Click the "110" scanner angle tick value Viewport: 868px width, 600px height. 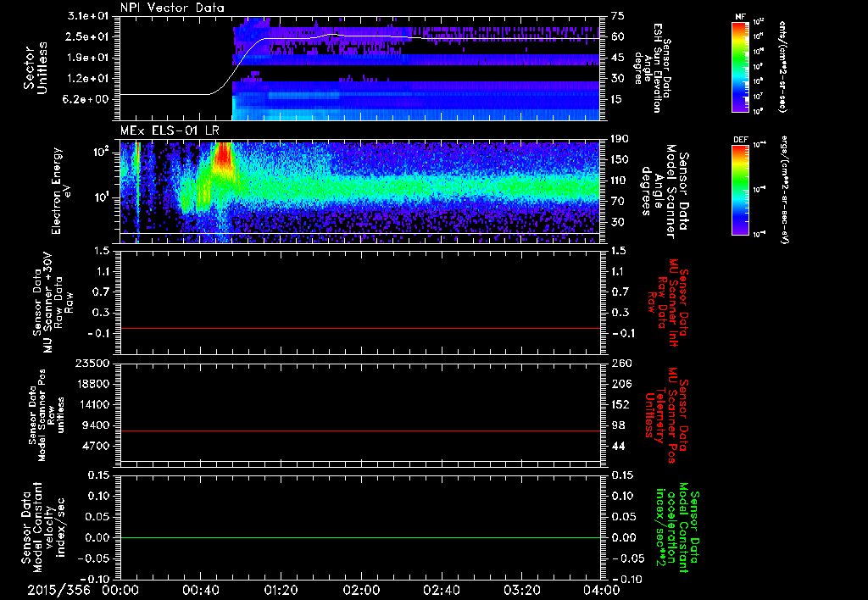tap(620, 181)
